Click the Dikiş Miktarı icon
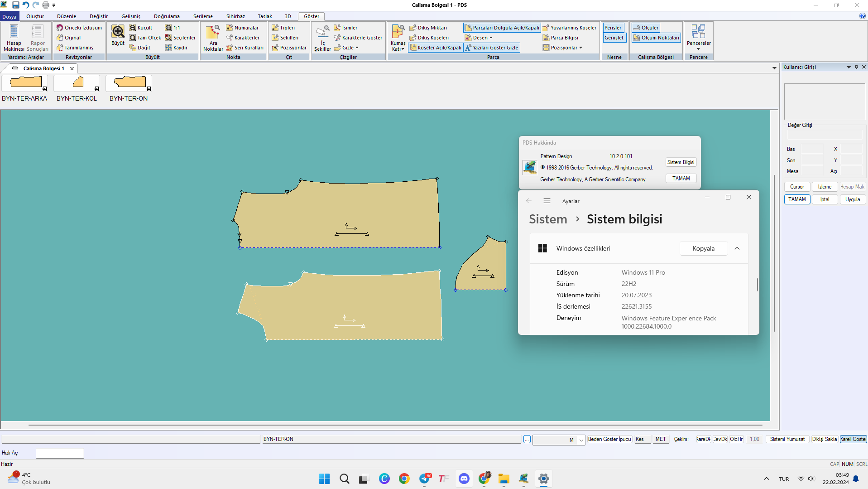Image resolution: width=868 pixels, height=489 pixels. coord(413,28)
